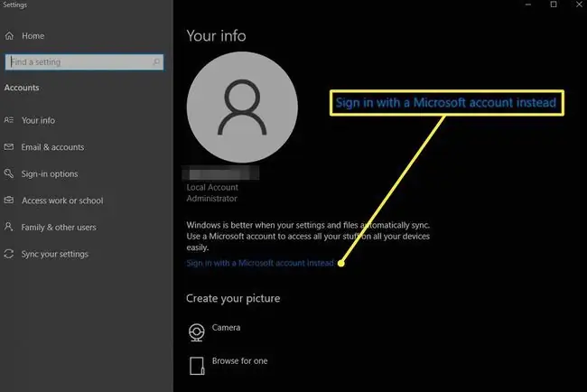
Task: Click the small Sign in with a Microsoft account instead link
Action: 260,263
